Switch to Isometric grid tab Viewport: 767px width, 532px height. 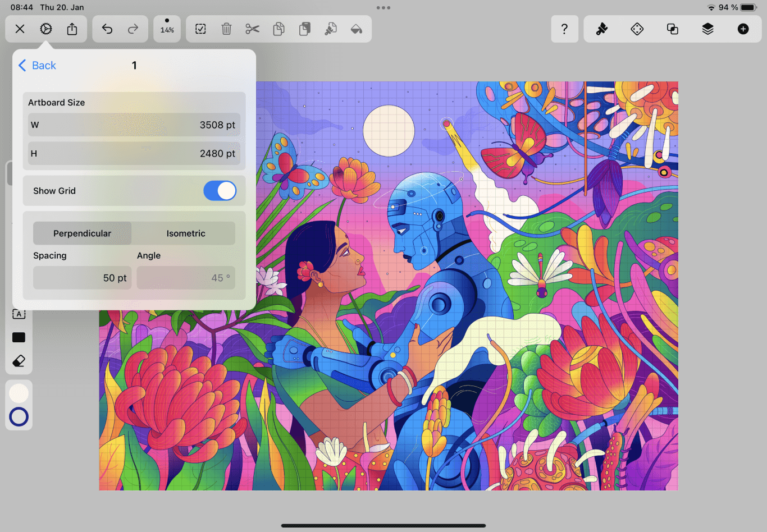186,233
